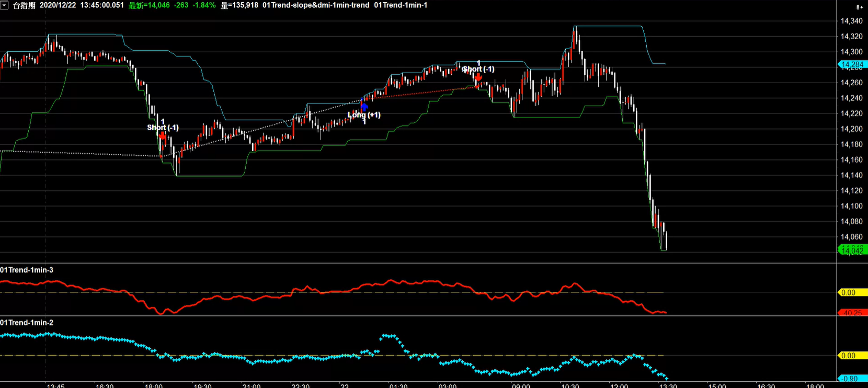Viewport: 868px width, 388px height.
Task: Click the 01Trend-1min-3 subchart title
Action: 27,270
